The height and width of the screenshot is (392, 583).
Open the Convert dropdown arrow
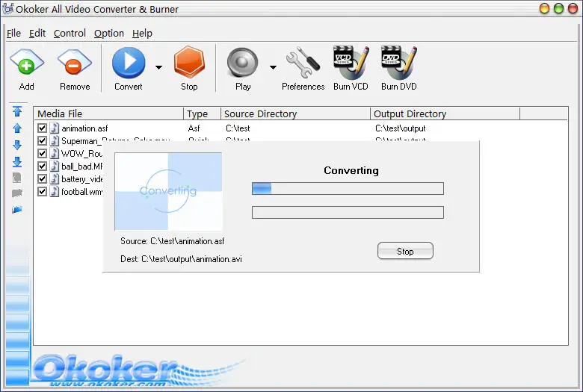coord(158,67)
